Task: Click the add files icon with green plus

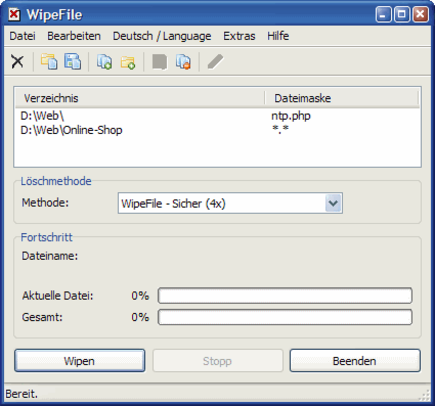Action: 104,62
